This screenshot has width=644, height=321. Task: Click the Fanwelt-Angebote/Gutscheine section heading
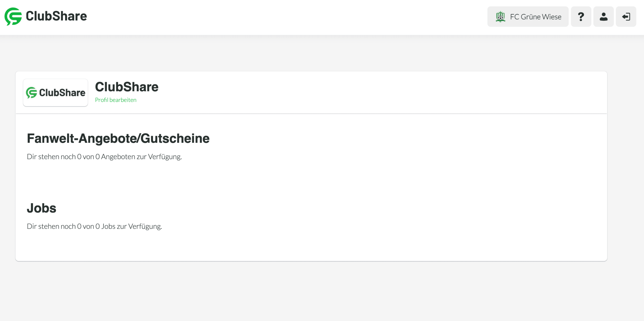[118, 138]
